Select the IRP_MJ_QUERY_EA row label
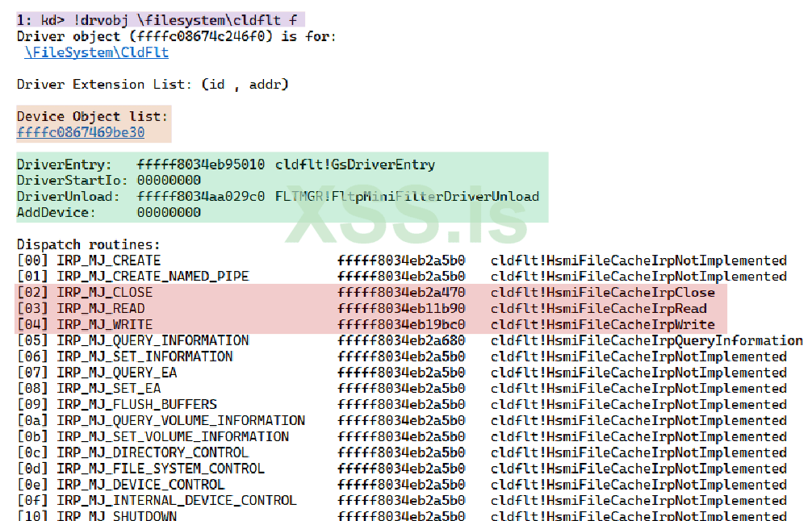Screen dimensions: 812x521 [117, 373]
